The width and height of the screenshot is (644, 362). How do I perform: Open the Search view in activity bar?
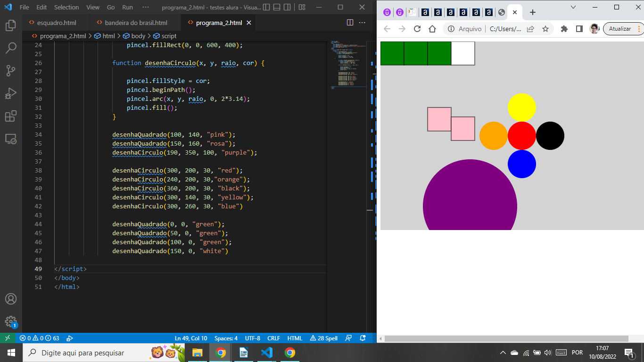[x=11, y=48]
